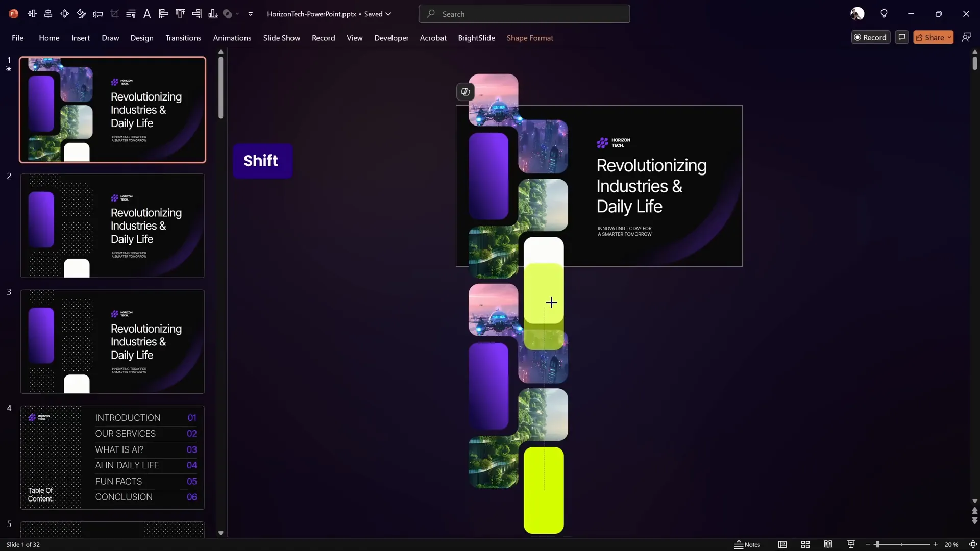Select the Slide Sorter view icon
The image size is (980, 551).
[805, 545]
